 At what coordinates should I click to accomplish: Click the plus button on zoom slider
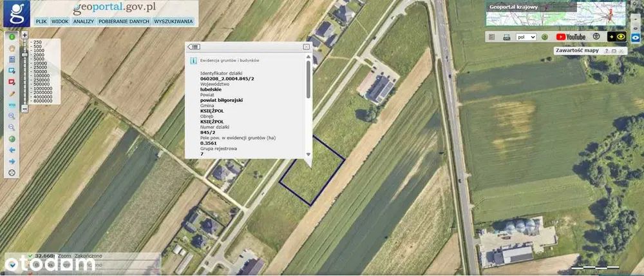coord(24,35)
